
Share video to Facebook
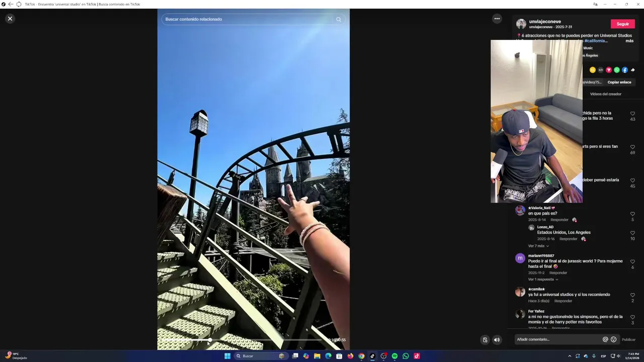click(625, 70)
